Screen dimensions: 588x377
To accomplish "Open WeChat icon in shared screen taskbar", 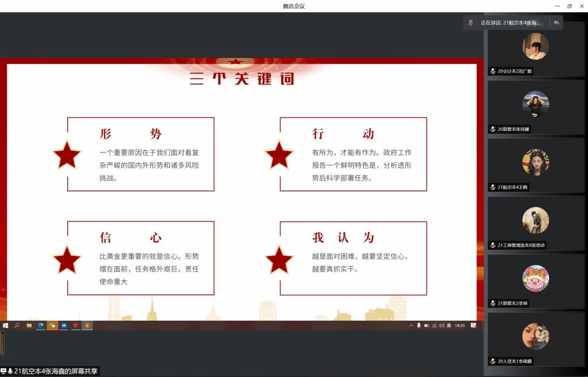I will click(x=52, y=325).
